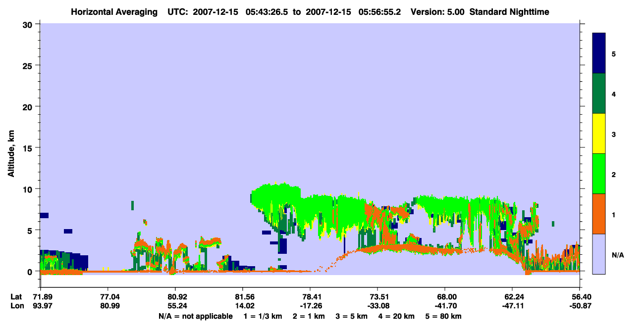Click the dark green level 4 color swatch
The image size is (644, 330).
(x=599, y=94)
